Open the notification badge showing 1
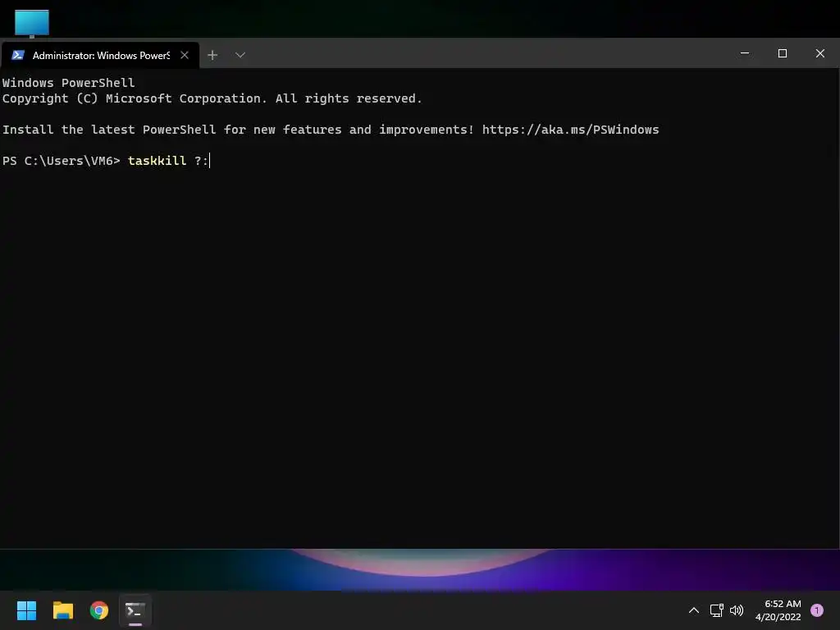Screen dimensions: 840x630 tap(817, 610)
